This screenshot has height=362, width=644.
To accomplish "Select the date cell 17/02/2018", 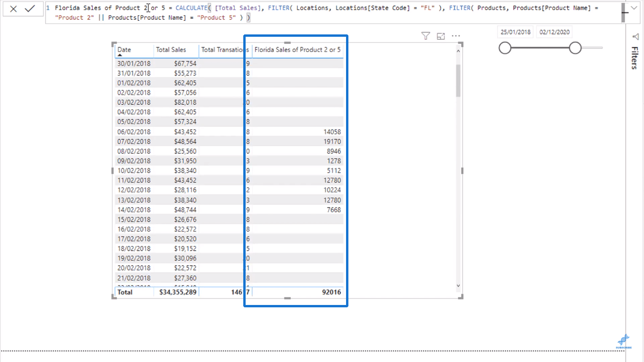I will click(134, 239).
